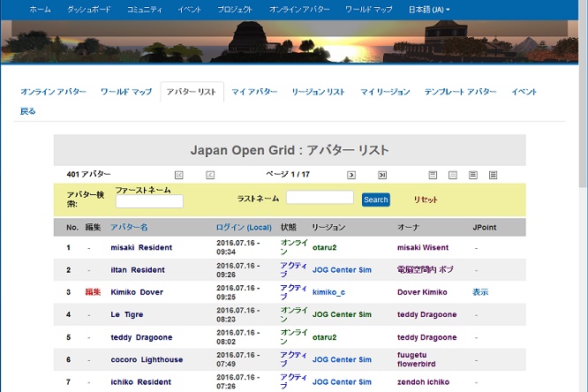Open avatar ichiko Resident
This screenshot has width=588, height=392.
coord(140,382)
